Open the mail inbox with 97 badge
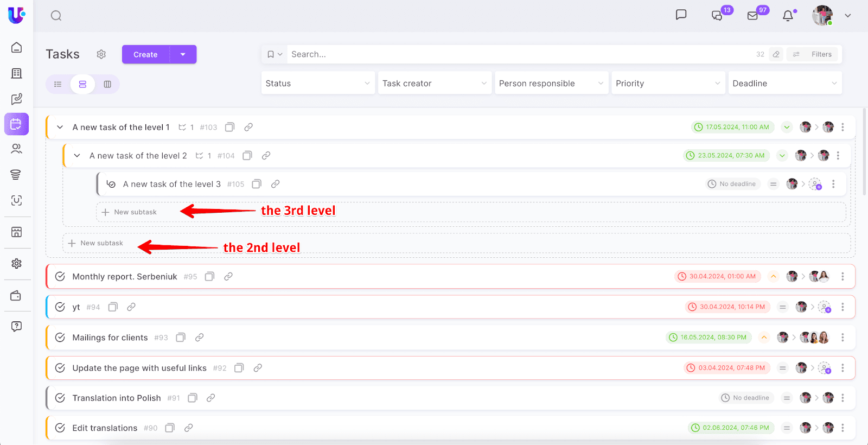This screenshot has height=445, width=868. click(x=752, y=16)
